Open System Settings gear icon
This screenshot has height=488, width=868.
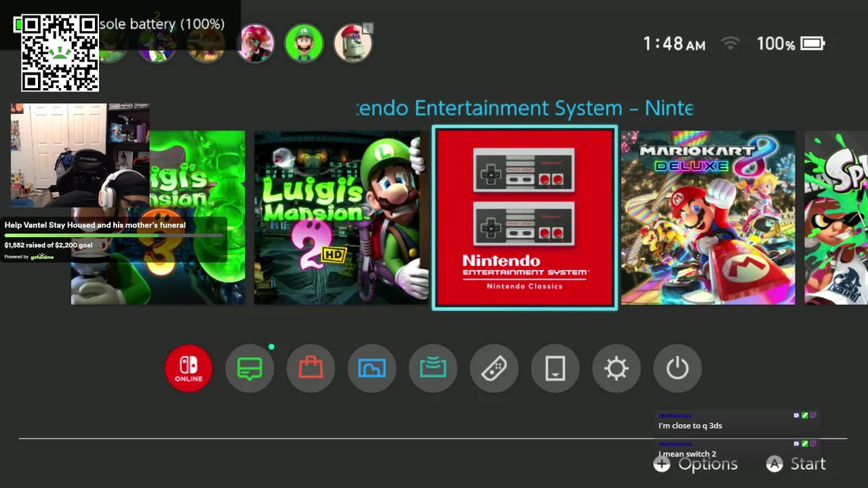(616, 368)
